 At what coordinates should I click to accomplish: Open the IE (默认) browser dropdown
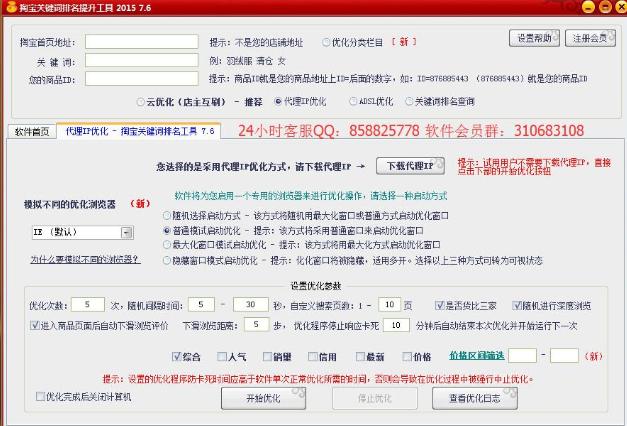(x=127, y=232)
